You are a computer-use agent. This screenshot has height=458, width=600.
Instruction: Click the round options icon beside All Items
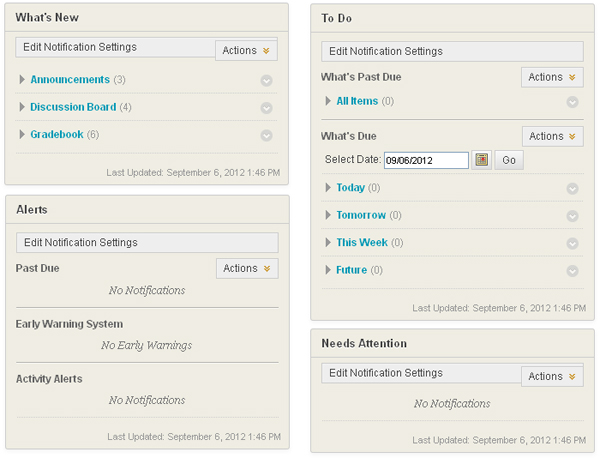coord(572,102)
